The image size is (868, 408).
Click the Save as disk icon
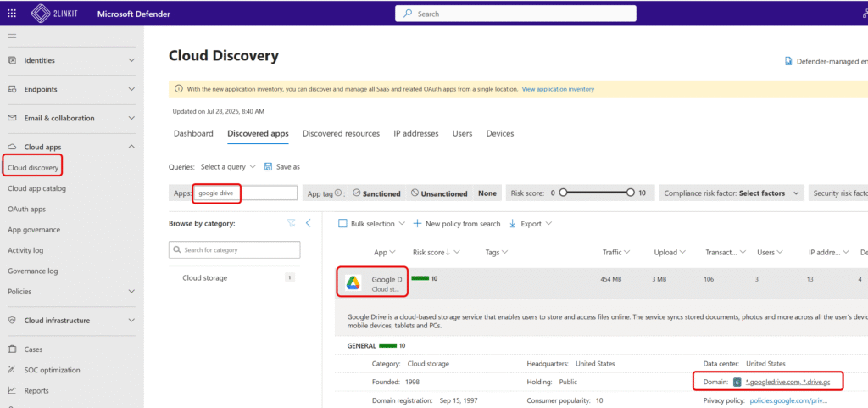click(x=269, y=166)
